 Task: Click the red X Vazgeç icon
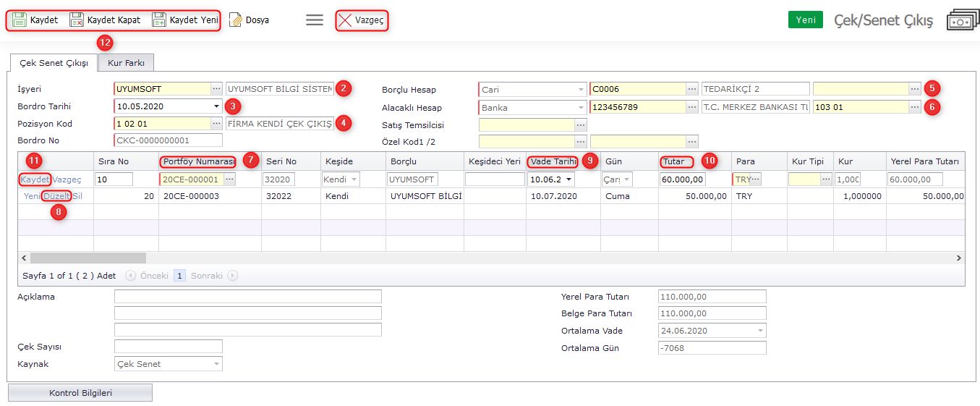click(346, 20)
